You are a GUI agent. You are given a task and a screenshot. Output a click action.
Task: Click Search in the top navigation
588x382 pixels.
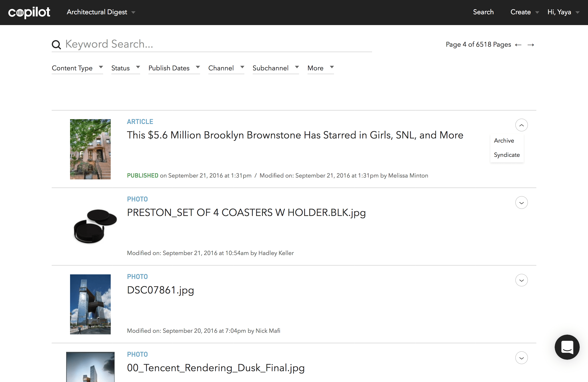click(x=483, y=12)
